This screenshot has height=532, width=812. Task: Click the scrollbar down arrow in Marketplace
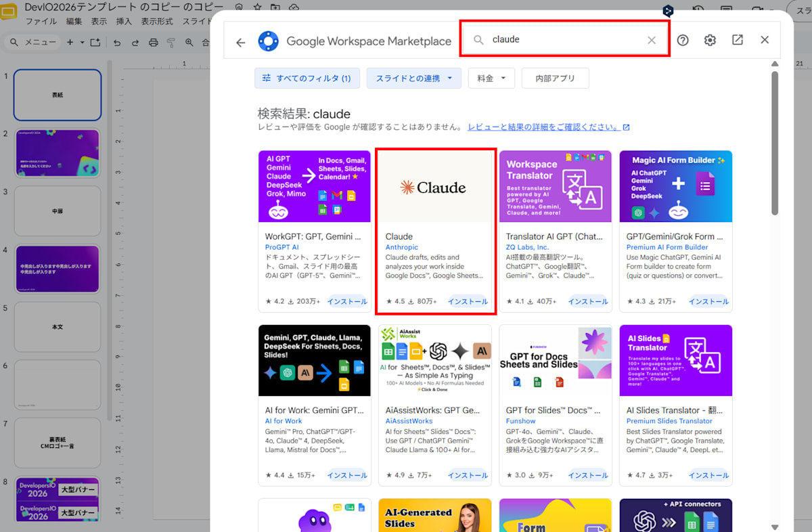point(775,527)
